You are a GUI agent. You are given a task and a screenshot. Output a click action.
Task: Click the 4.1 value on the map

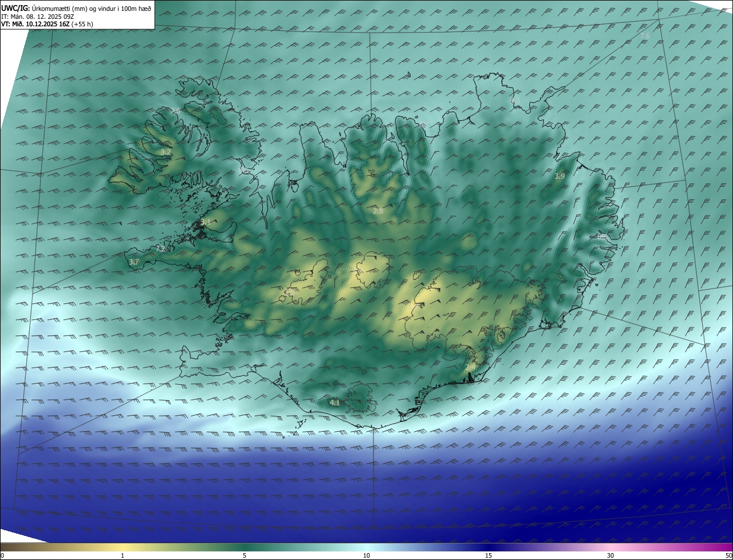point(335,403)
